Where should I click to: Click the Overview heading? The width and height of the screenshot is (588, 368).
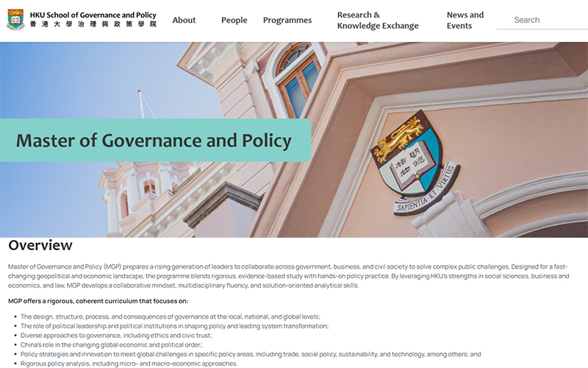click(x=40, y=245)
